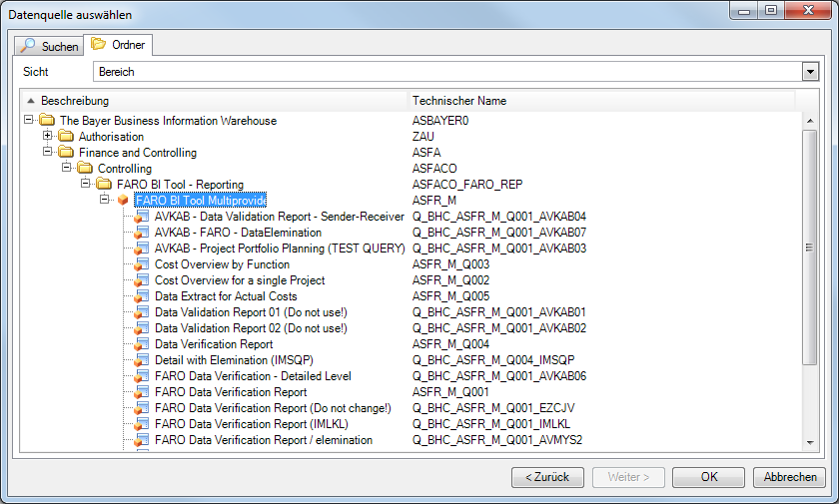Image resolution: width=839 pixels, height=504 pixels.
Task: Click the query icon for Cost Overview for a single Project
Action: (141, 280)
